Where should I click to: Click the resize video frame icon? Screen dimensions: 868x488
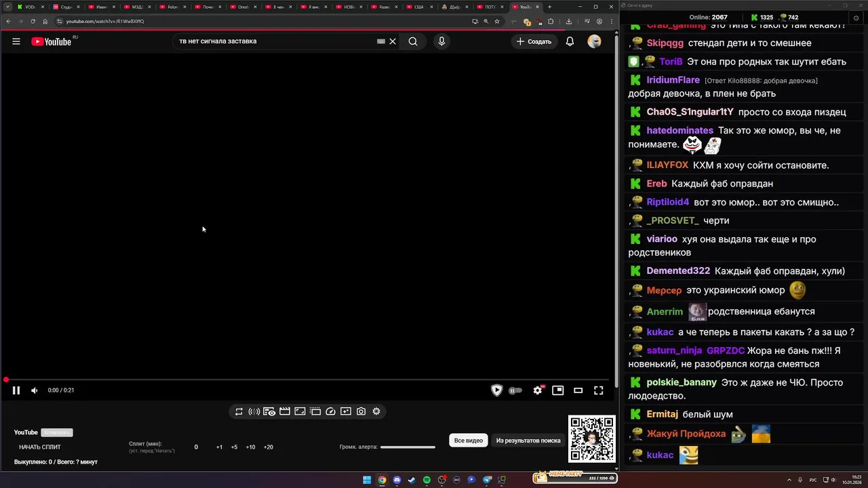(x=300, y=411)
